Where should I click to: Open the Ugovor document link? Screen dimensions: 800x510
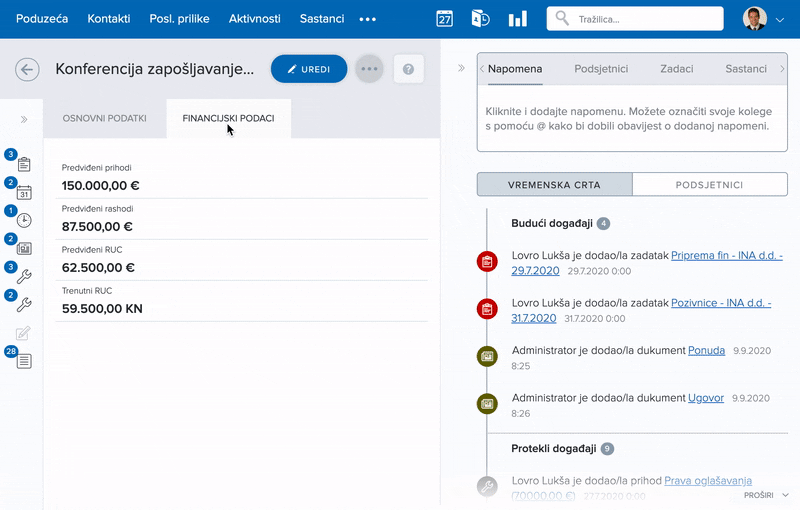(706, 398)
